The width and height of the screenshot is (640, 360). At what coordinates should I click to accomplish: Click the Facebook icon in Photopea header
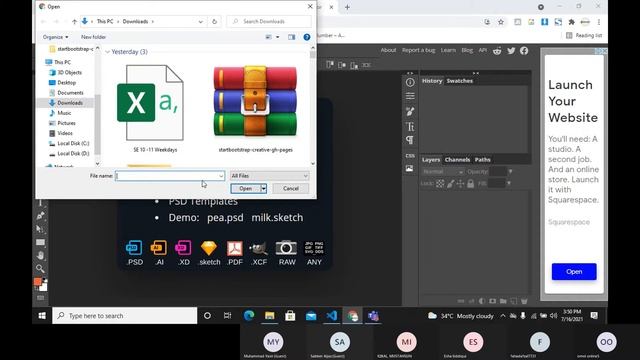tap(524, 51)
